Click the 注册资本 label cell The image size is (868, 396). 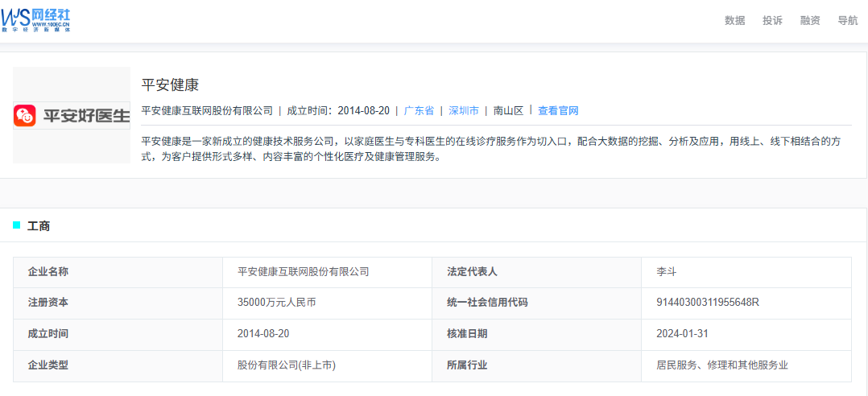point(118,303)
